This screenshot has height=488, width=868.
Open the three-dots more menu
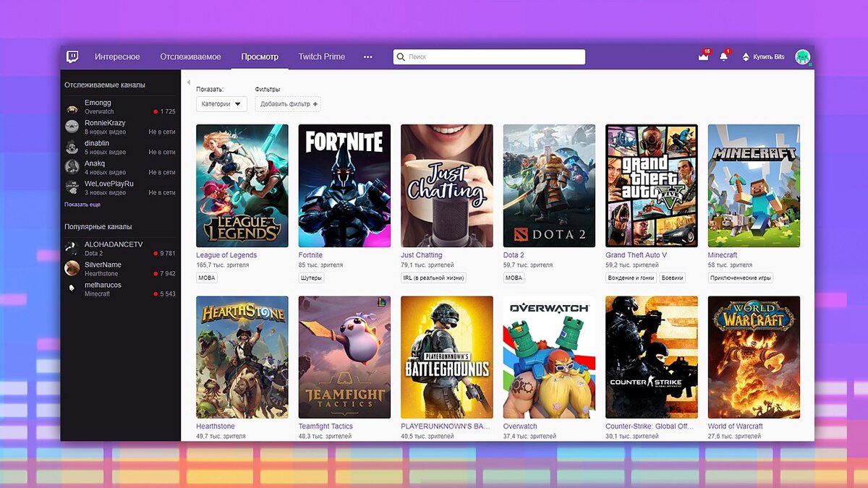click(x=367, y=56)
